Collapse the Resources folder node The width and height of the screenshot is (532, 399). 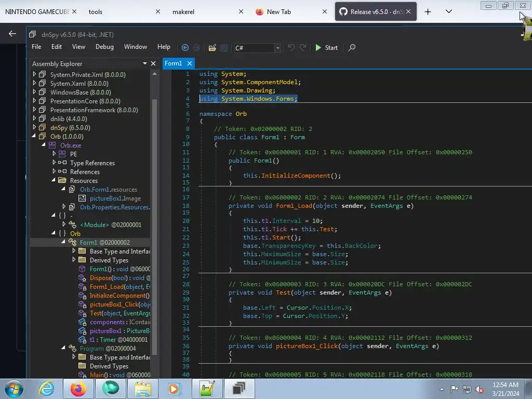(x=54, y=180)
